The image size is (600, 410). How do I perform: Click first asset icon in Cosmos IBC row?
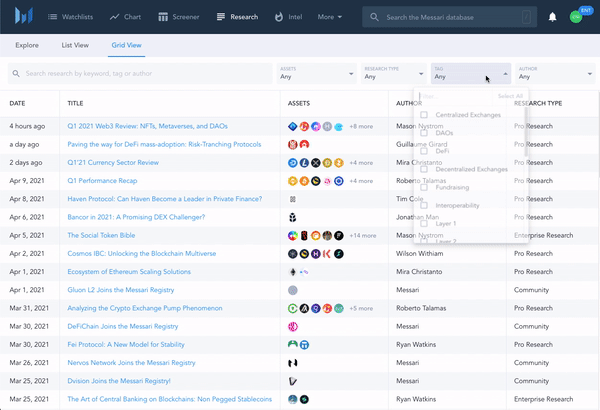293,253
